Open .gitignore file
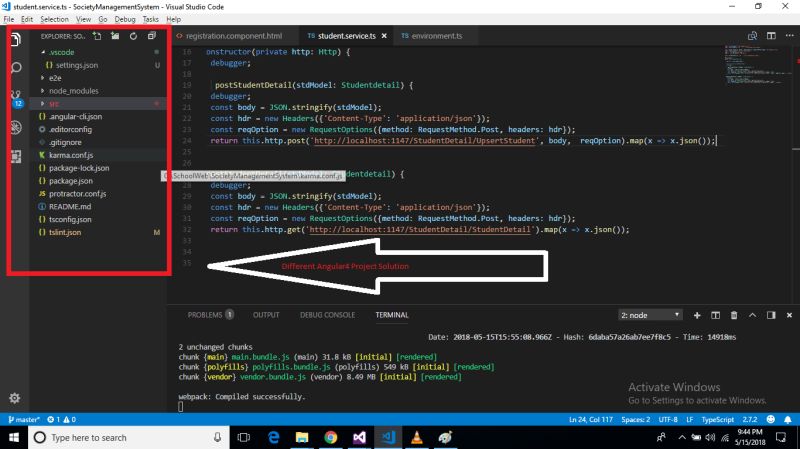 tap(65, 142)
